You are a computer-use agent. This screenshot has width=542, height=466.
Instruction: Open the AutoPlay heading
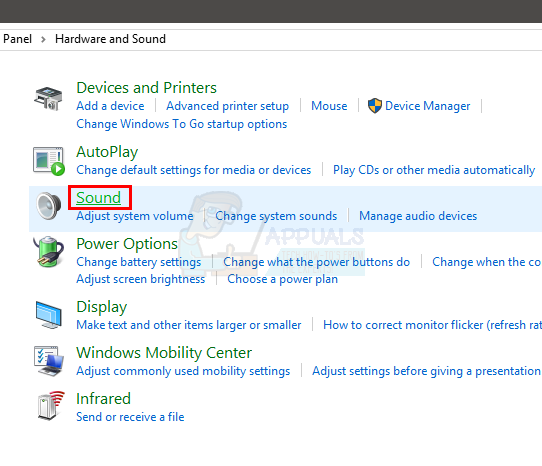107,152
